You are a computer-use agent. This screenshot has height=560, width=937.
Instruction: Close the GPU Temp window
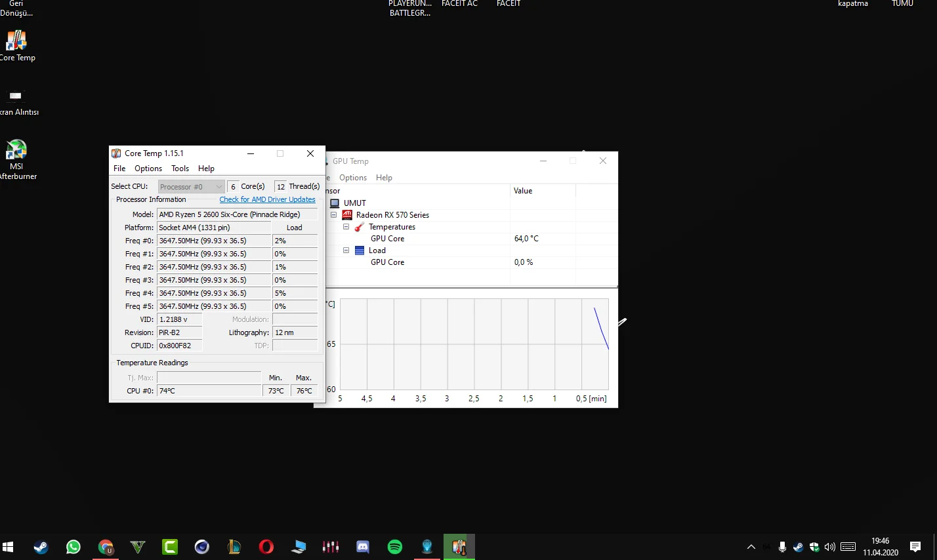tap(603, 161)
